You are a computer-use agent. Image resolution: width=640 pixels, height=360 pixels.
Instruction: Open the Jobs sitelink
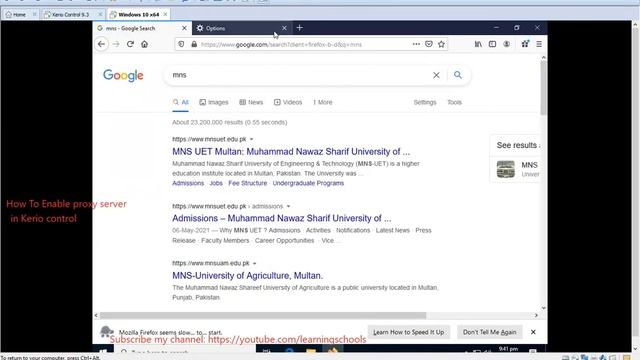tap(216, 183)
